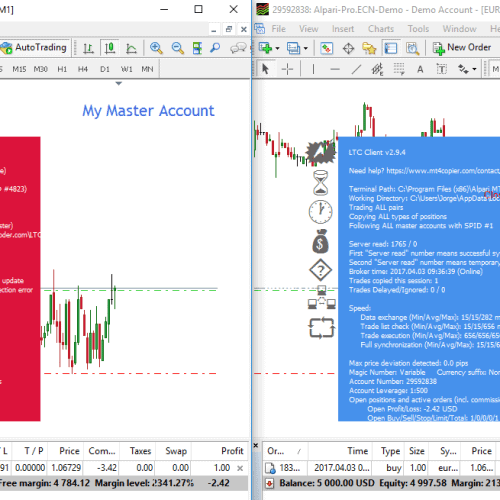Open the New Order dialog
This screenshot has height=500, width=500.
[462, 48]
